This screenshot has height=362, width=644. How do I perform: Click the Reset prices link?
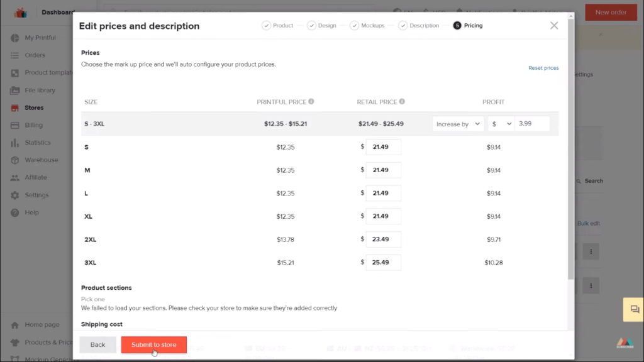click(x=543, y=68)
